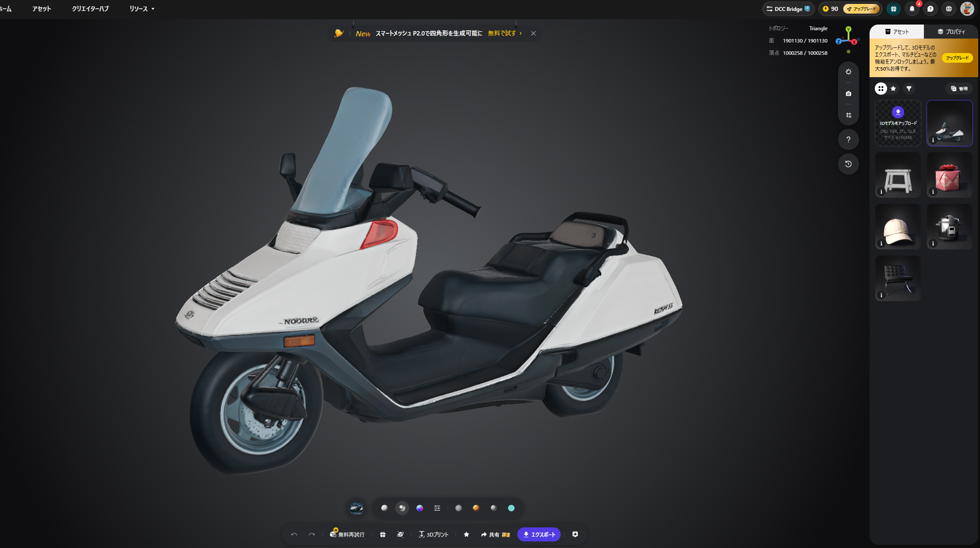Click info icon on the white stool thumbnail
The height and width of the screenshot is (548, 980).
881,192
